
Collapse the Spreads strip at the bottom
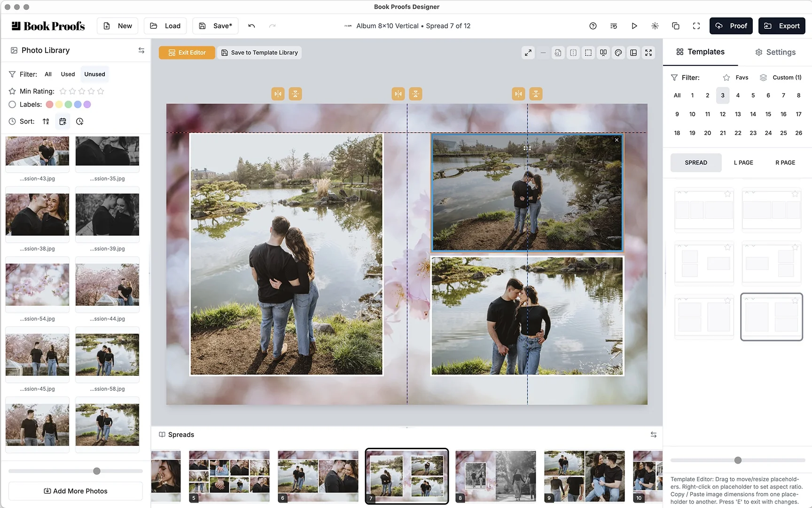point(654,435)
